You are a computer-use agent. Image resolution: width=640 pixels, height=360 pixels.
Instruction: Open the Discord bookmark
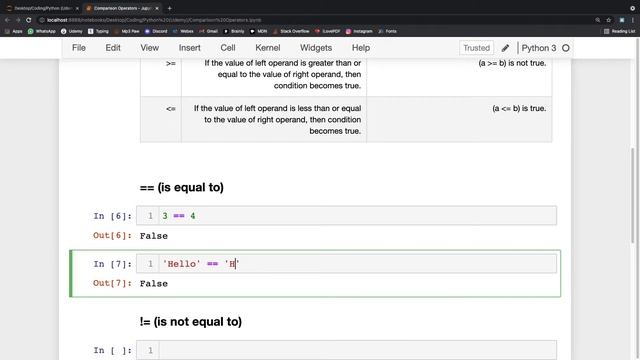pyautogui.click(x=156, y=31)
